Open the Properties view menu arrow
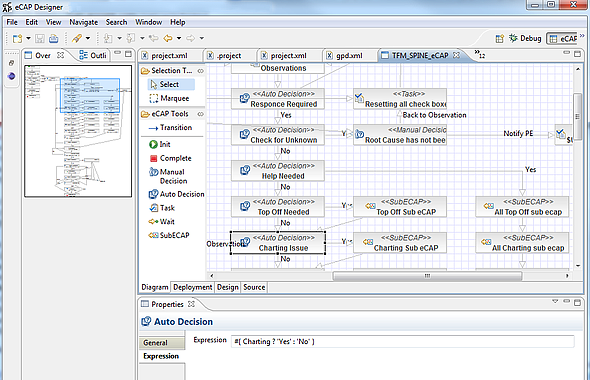The image size is (590, 380). click(x=555, y=302)
